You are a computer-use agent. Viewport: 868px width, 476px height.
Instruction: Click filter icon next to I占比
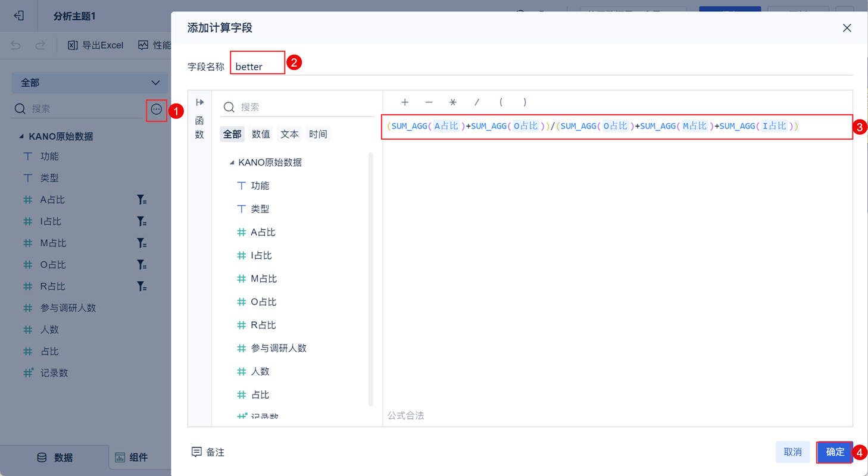[142, 221]
